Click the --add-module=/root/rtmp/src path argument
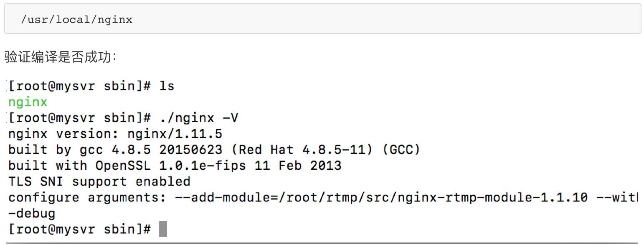 (x=282, y=197)
